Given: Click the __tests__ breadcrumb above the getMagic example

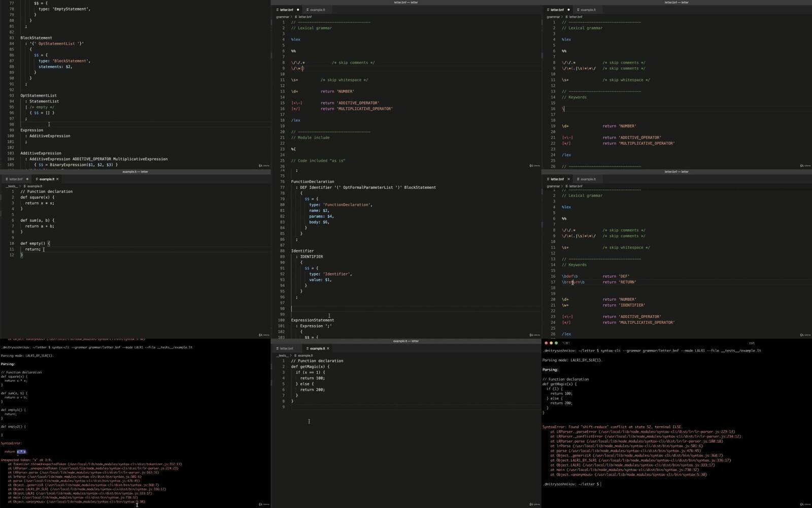Looking at the screenshot, I should click(282, 356).
